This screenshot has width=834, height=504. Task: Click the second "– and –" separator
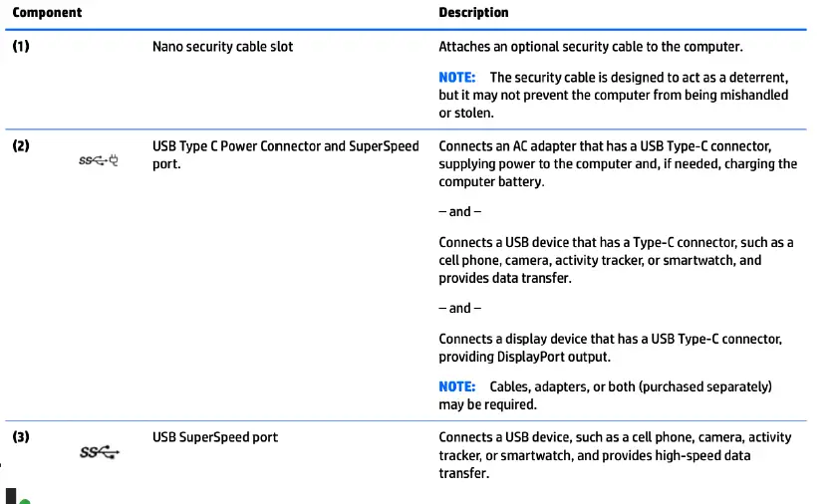point(459,309)
